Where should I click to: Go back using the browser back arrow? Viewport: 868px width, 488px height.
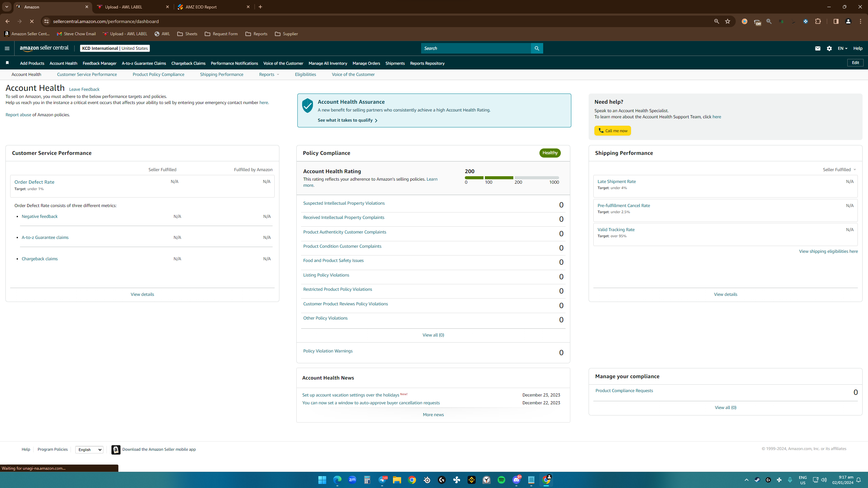[x=7, y=21]
